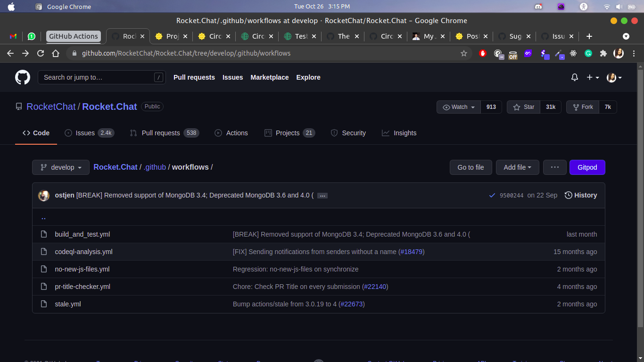644x362 pixels.
Task: Open the develop branch selector
Action: (x=60, y=167)
